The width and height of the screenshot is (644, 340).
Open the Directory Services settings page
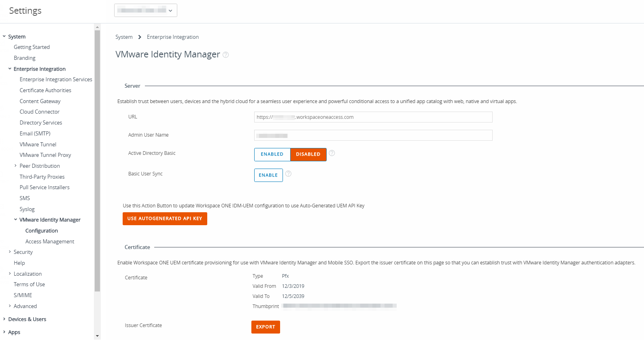[x=41, y=123]
